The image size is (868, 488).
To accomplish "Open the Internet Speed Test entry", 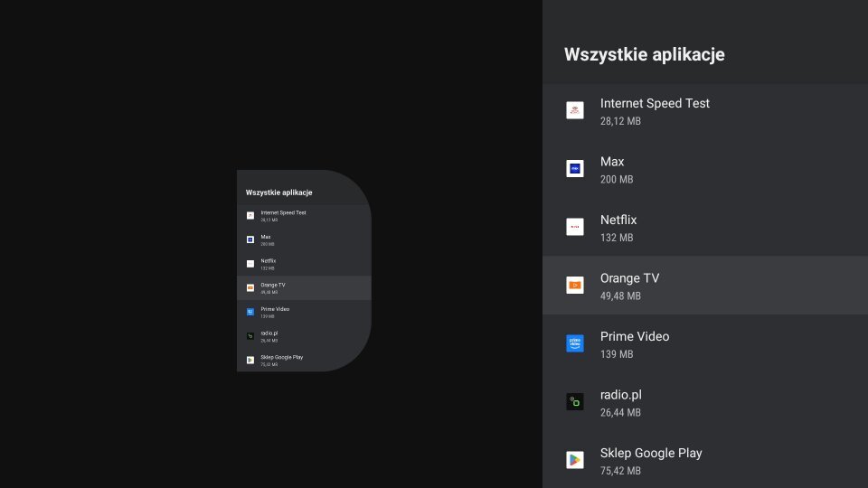I will pyautogui.click(x=705, y=111).
